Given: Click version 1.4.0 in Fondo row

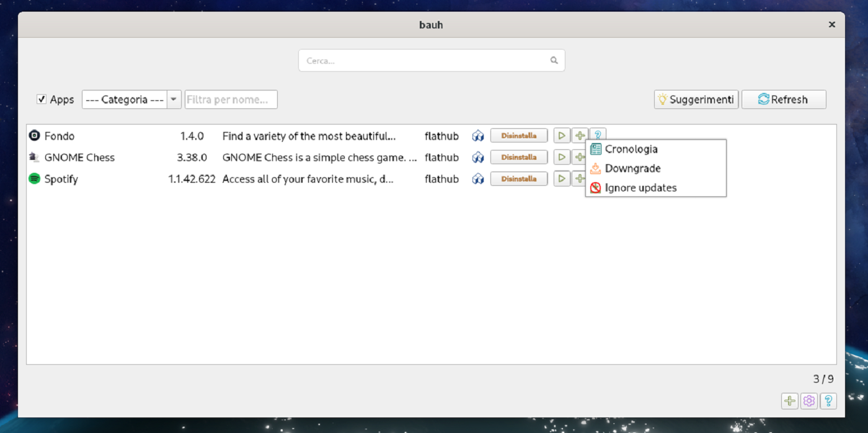Looking at the screenshot, I should pyautogui.click(x=192, y=136).
